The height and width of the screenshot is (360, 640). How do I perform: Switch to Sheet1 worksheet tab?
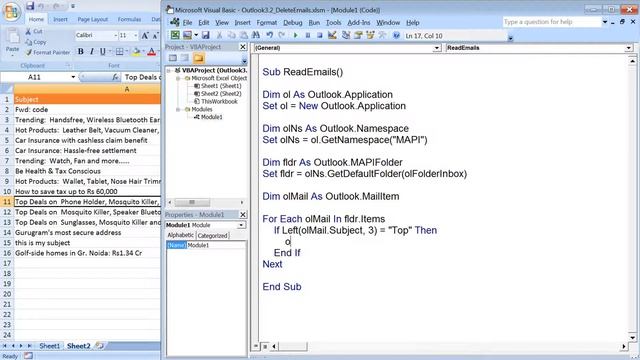pyautogui.click(x=49, y=346)
